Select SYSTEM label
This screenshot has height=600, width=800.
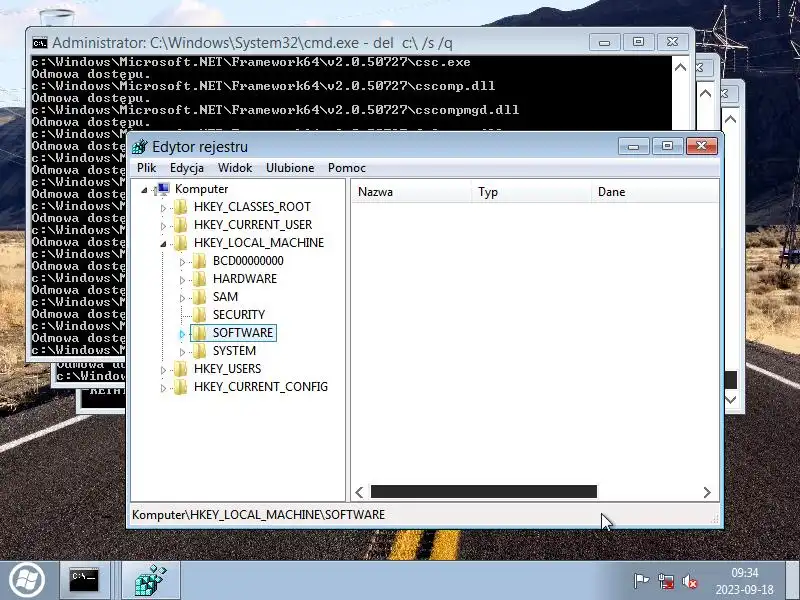[x=234, y=351]
